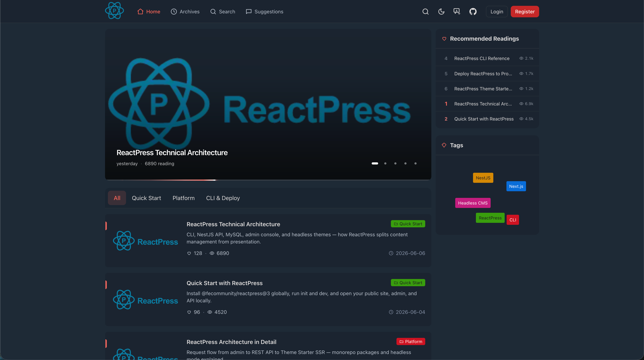The width and height of the screenshot is (644, 360).
Task: Click eye icon beside 1.7k views
Action: [x=521, y=74]
